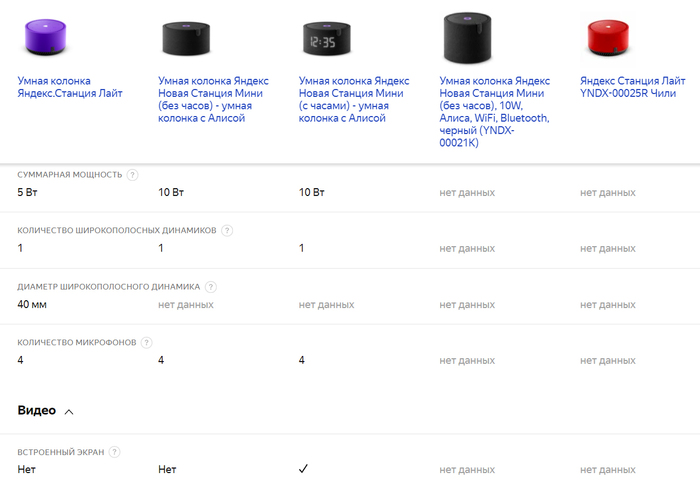Open help icon next to Суммарная мощность
The width and height of the screenshot is (700, 499).
132,175
